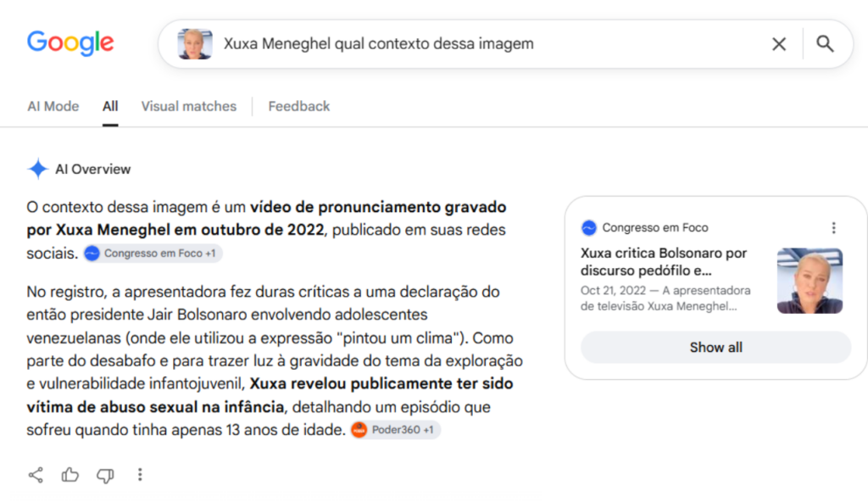Click the 'AI Overview' heading text
The image size is (868, 502).
(x=93, y=169)
